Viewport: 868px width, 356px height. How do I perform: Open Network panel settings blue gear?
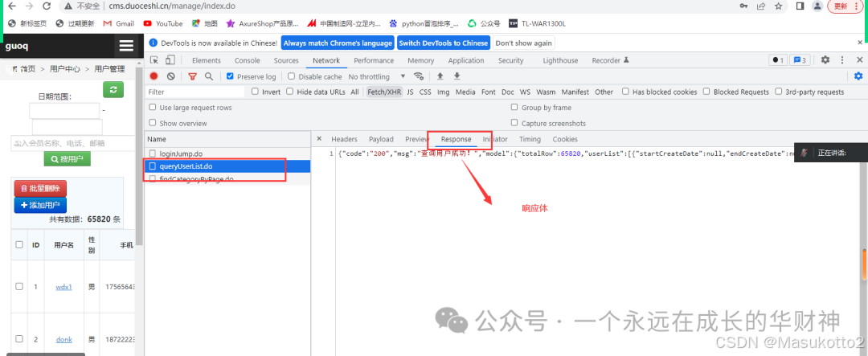tap(858, 76)
